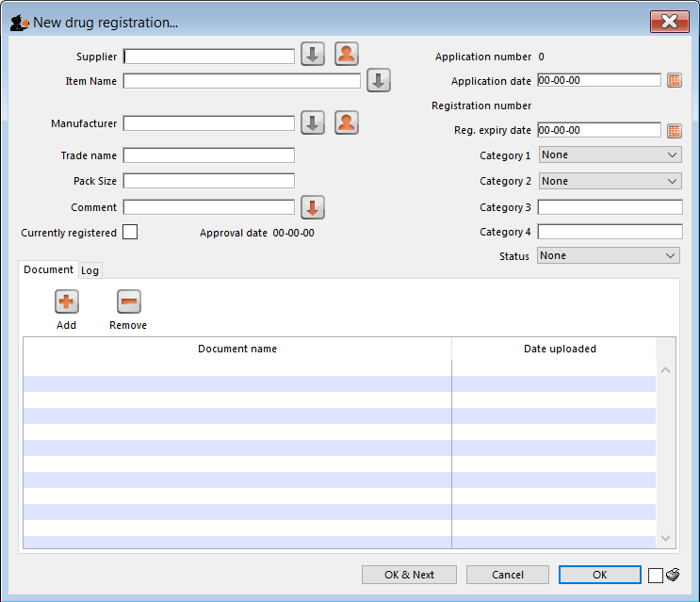
Task: Click the Add document plus icon
Action: click(67, 302)
